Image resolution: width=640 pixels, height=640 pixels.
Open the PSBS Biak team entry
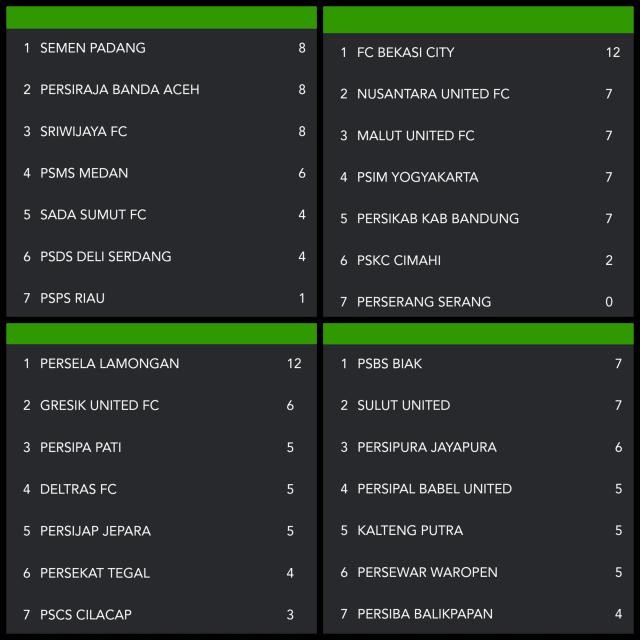point(478,364)
